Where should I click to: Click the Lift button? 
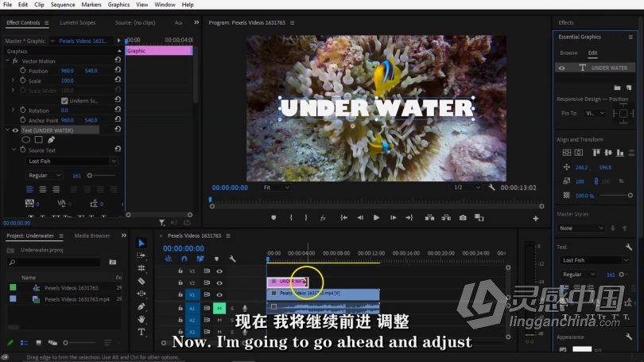429,218
